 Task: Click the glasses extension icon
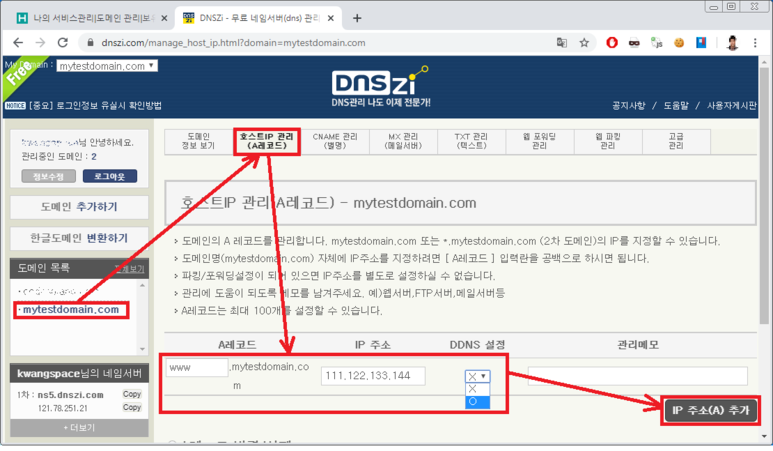[634, 43]
